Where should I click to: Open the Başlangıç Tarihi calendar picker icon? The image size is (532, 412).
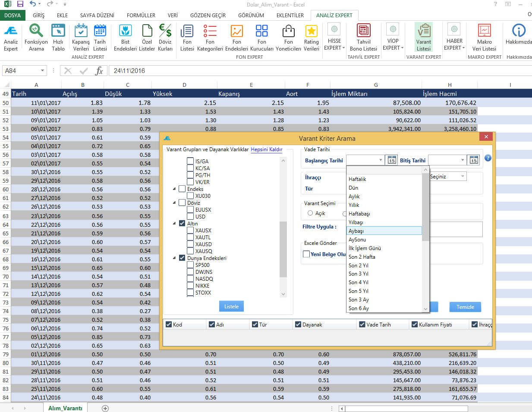coord(392,160)
